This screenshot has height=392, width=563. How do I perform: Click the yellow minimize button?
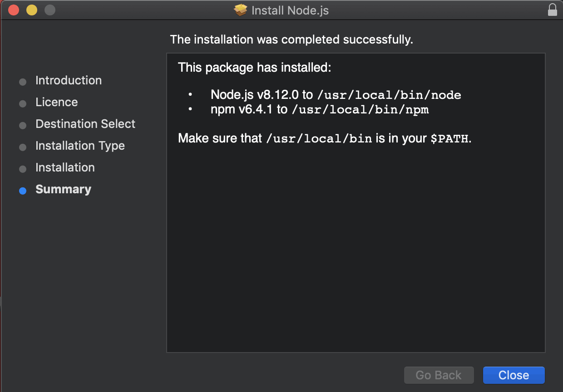click(x=31, y=9)
